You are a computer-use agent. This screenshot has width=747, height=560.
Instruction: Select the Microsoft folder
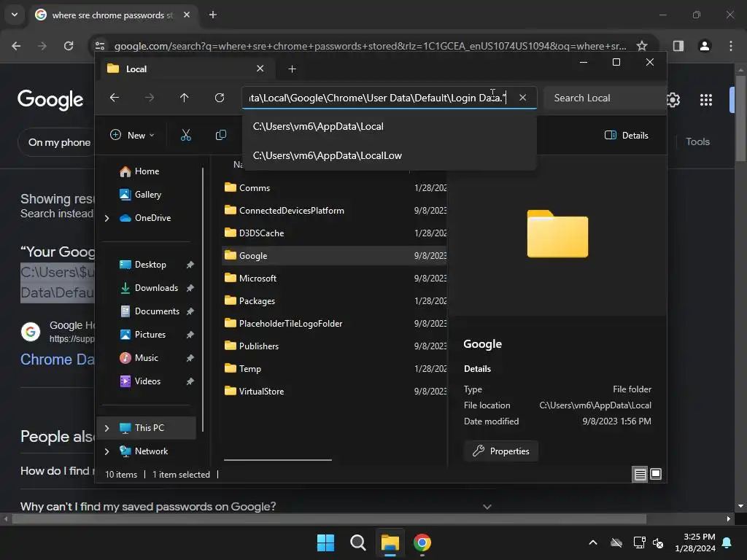click(334, 278)
